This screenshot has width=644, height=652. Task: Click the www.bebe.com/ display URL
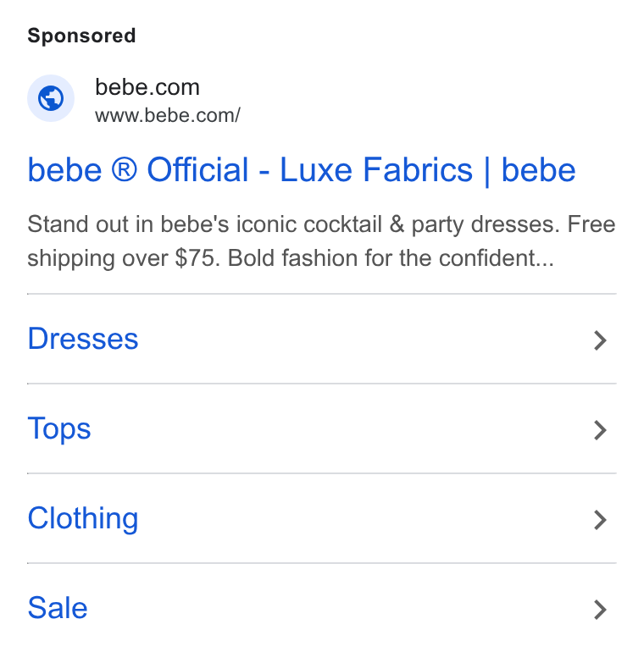pos(168,116)
